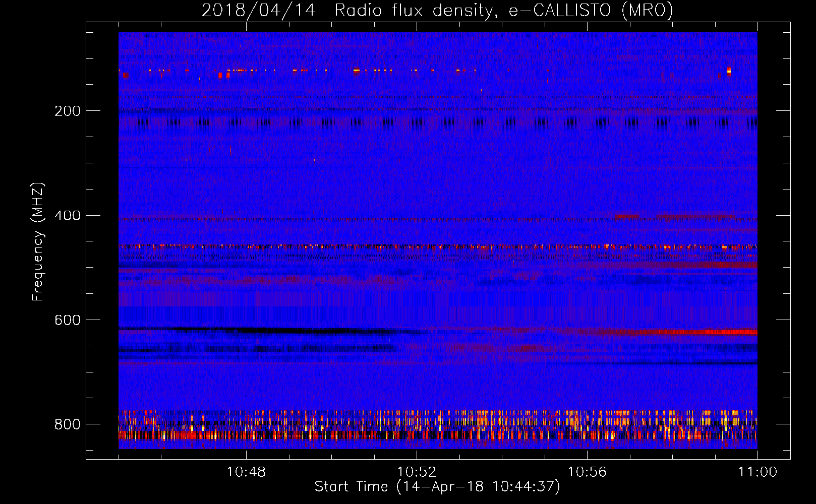This screenshot has width=816, height=504.
Task: Click the 600 frequency tick label
Action: (68, 321)
